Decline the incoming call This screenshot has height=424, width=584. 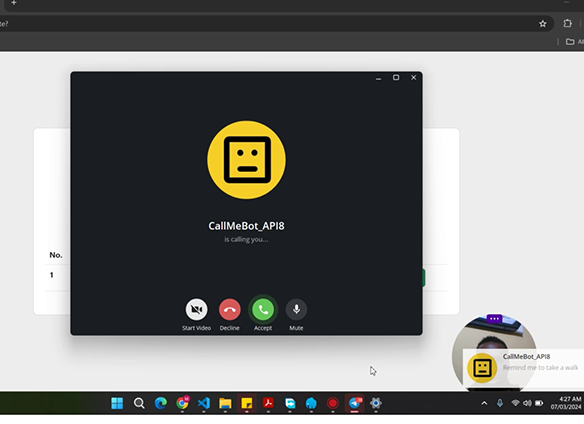coord(229,309)
